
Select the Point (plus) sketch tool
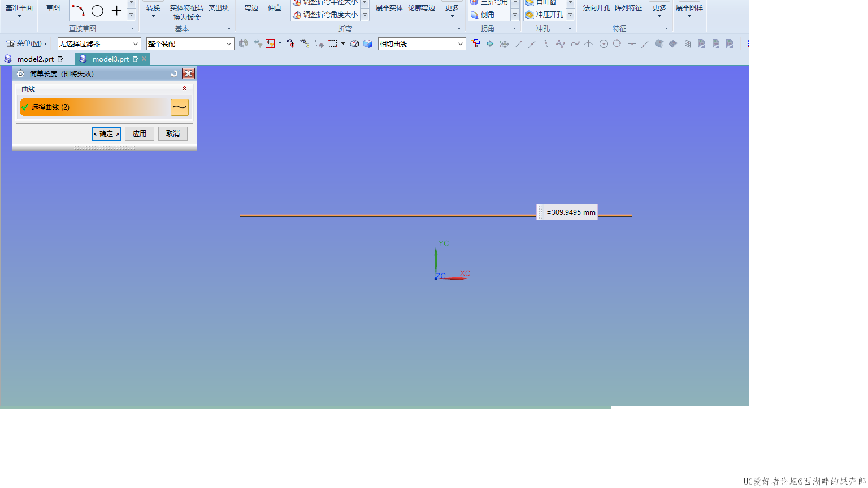coord(116,11)
